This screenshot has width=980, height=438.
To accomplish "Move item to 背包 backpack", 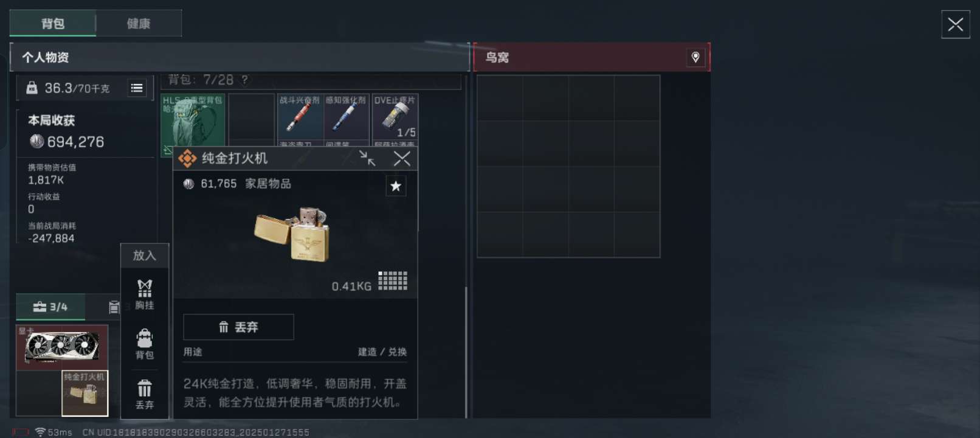I will click(145, 344).
